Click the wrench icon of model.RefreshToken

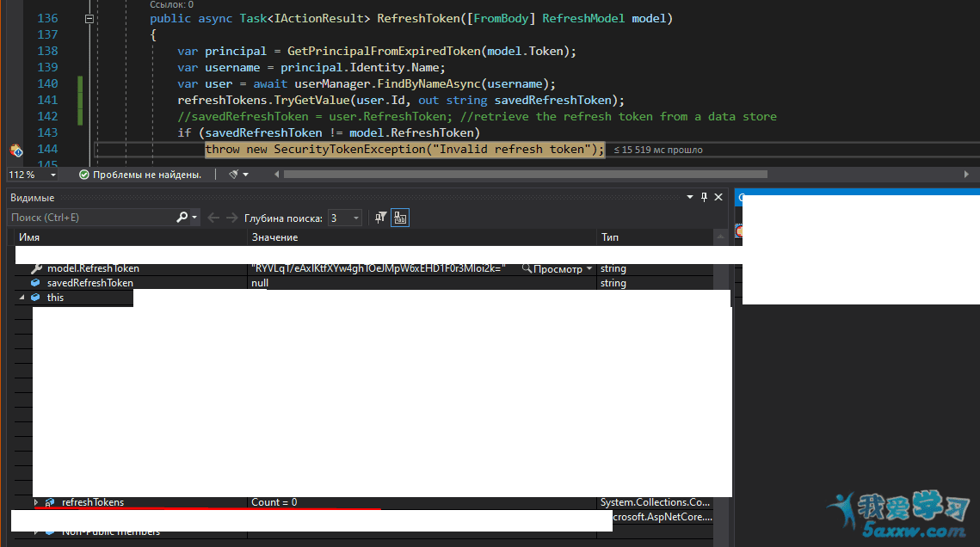click(x=36, y=268)
